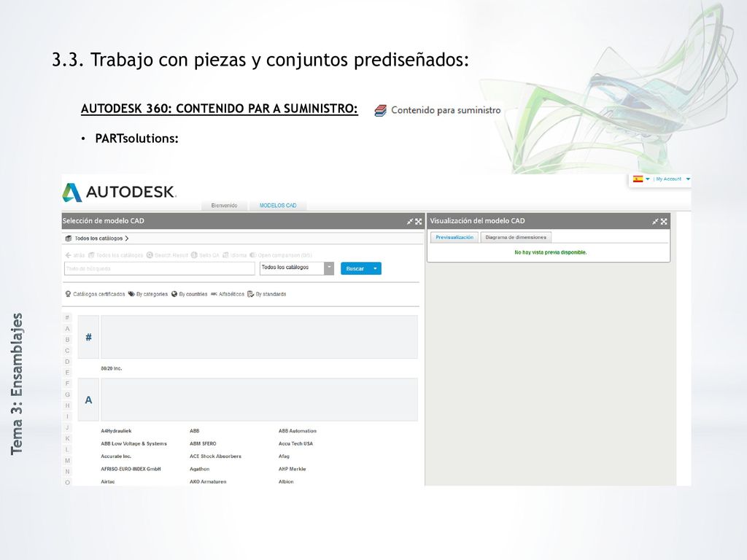
Task: Jump to letter E in alphabet index
Action: 67,373
